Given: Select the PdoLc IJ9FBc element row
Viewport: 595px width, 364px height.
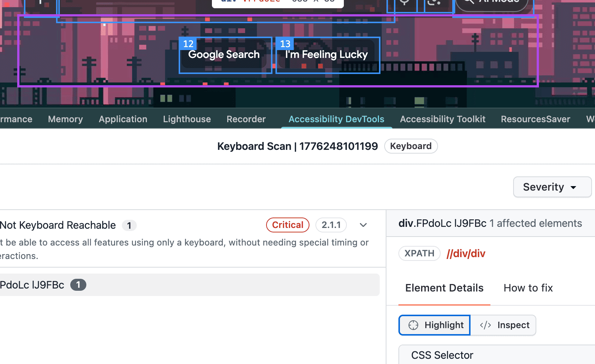Looking at the screenshot, I should 189,285.
